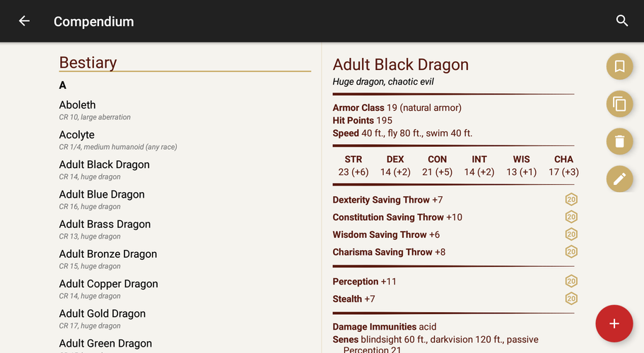Roll d20 for Stealth
644x353 pixels.
click(x=571, y=299)
